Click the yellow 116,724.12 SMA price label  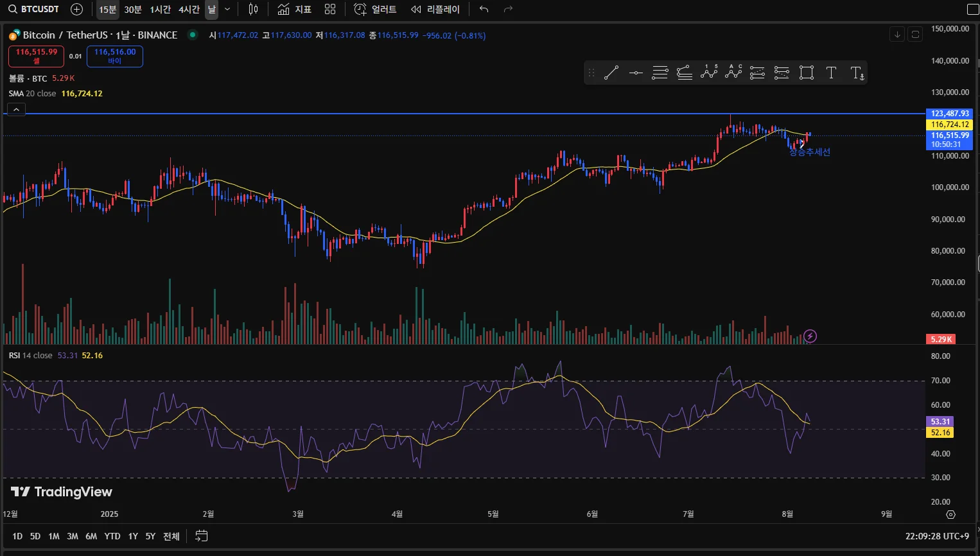(x=949, y=125)
